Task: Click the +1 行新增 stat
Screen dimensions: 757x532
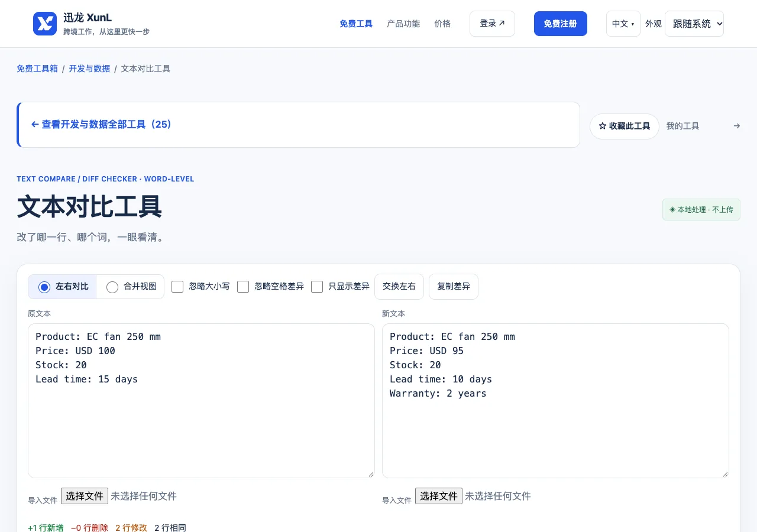Action: coord(46,528)
